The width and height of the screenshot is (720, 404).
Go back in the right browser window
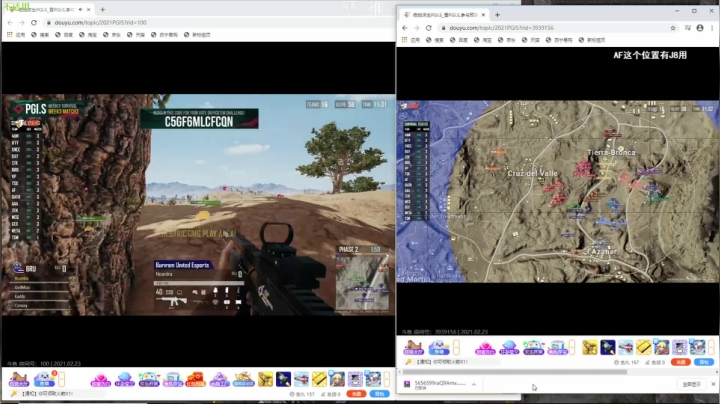[405, 28]
